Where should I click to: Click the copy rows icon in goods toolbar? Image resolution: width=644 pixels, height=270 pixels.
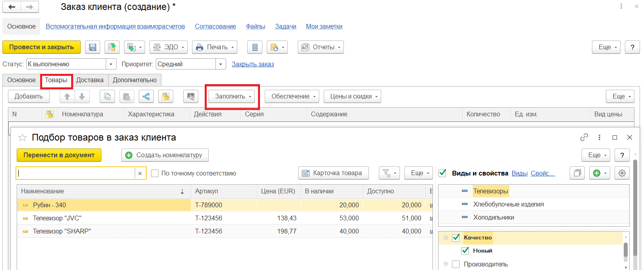107,96
